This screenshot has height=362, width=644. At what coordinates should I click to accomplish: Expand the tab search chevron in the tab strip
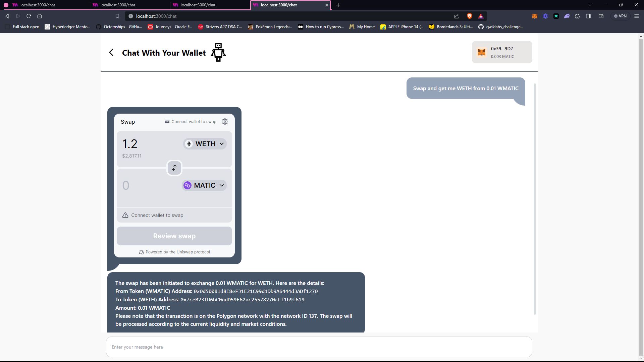590,5
